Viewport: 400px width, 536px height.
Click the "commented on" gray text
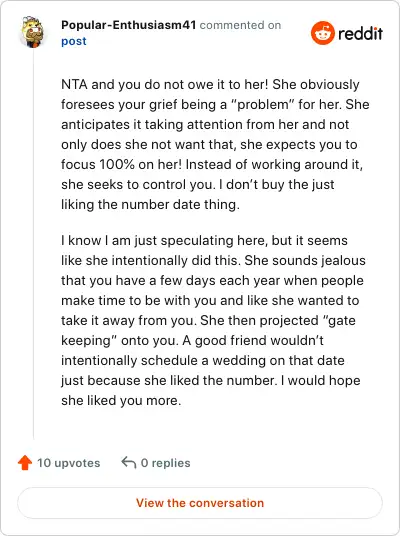click(240, 25)
